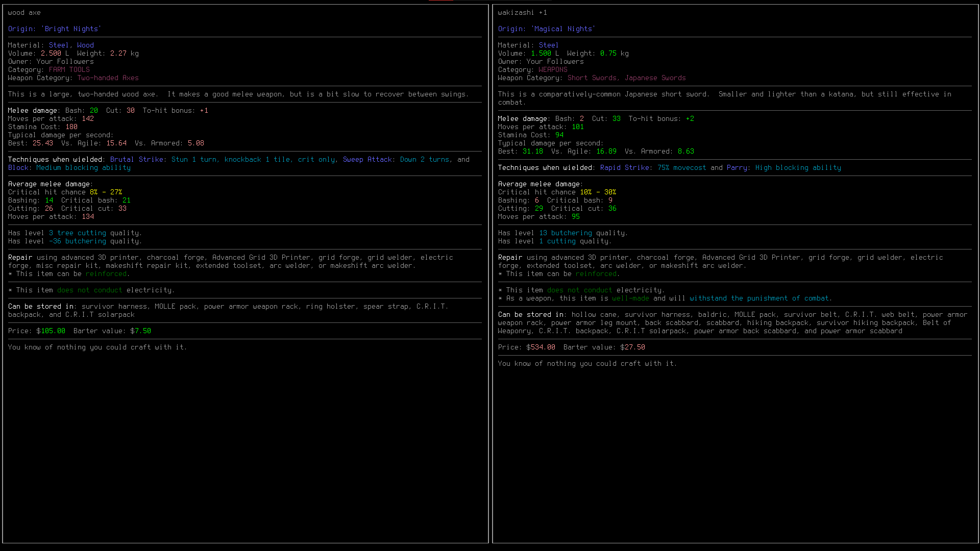Screen dimensions: 980x551
Task: Click 'well-made' in the wakizashi panel
Action: [630, 298]
